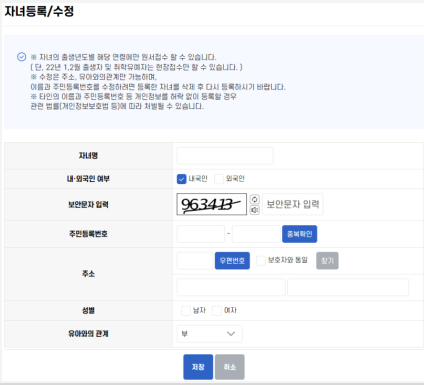Image resolution: width=424 pixels, height=386 pixels.
Task: Click the 보안문자 입력 row label
Action: (88, 204)
